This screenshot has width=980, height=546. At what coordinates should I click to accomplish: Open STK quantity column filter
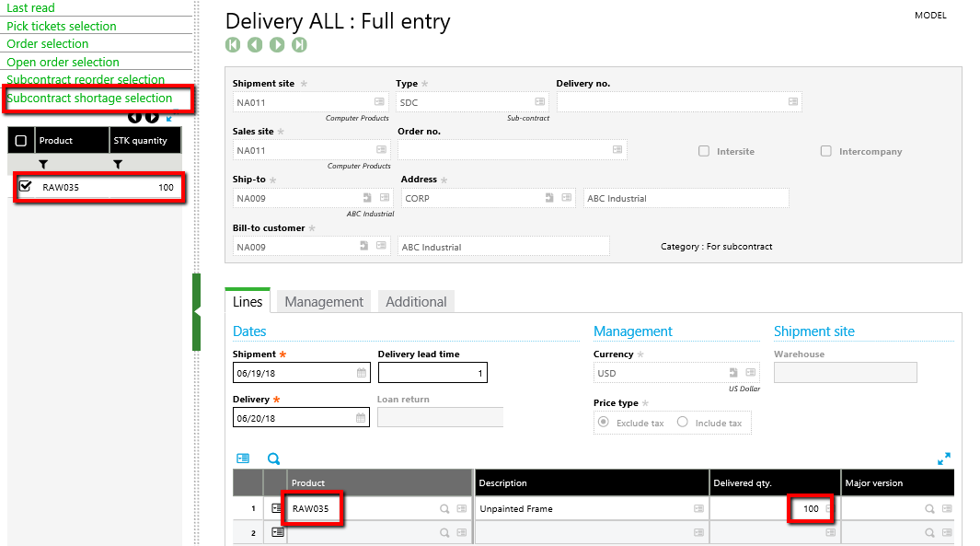point(118,164)
